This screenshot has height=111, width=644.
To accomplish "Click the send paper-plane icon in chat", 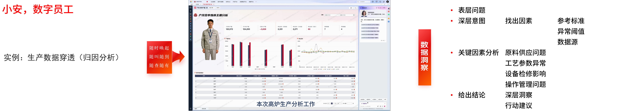I will (x=385, y=106).
